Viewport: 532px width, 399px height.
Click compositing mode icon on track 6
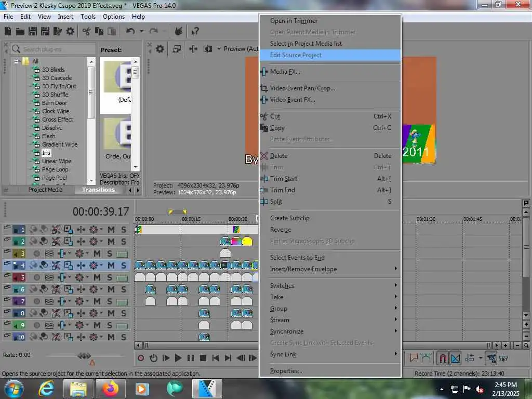(x=68, y=289)
